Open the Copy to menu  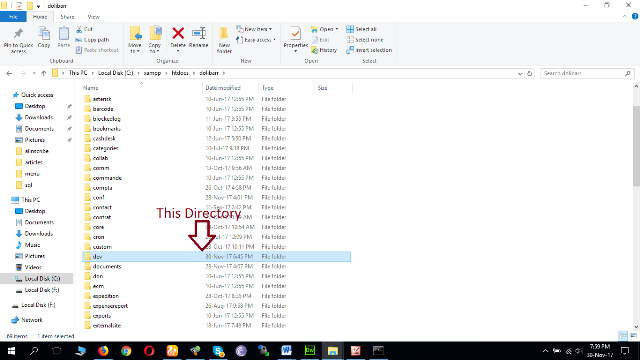point(155,40)
